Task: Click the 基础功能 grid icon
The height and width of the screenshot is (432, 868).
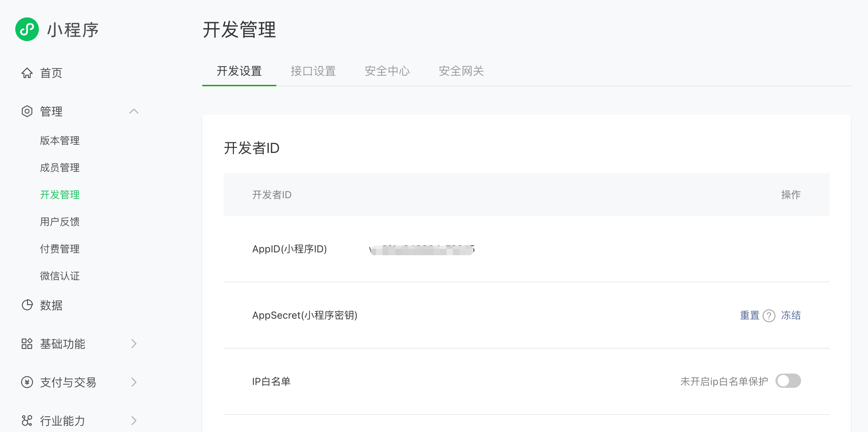Action: tap(27, 344)
